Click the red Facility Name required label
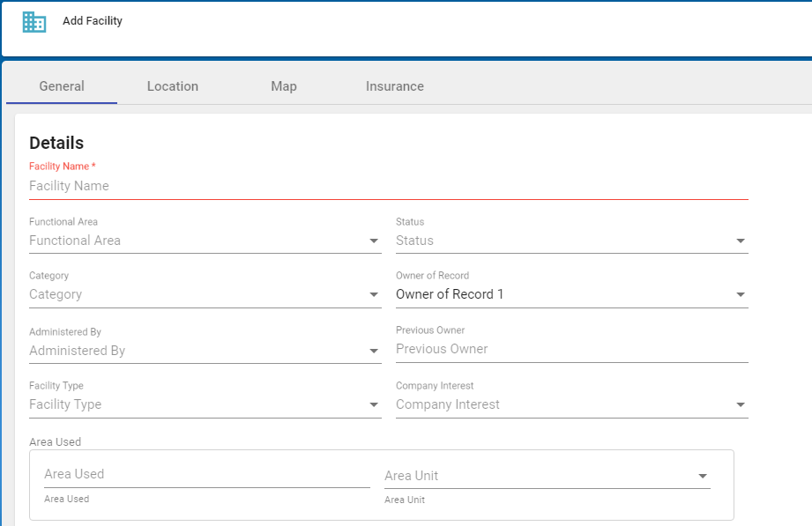The width and height of the screenshot is (812, 526). (x=63, y=167)
